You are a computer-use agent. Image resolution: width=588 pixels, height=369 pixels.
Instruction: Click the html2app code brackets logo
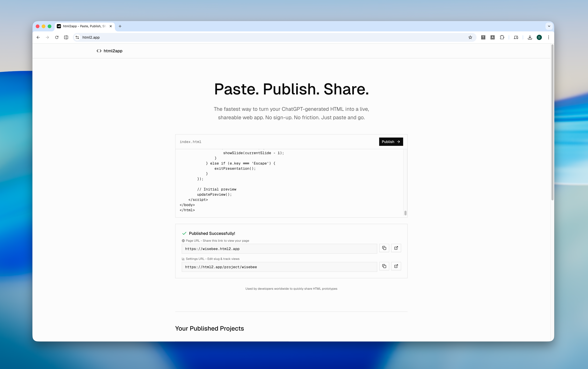pyautogui.click(x=99, y=51)
